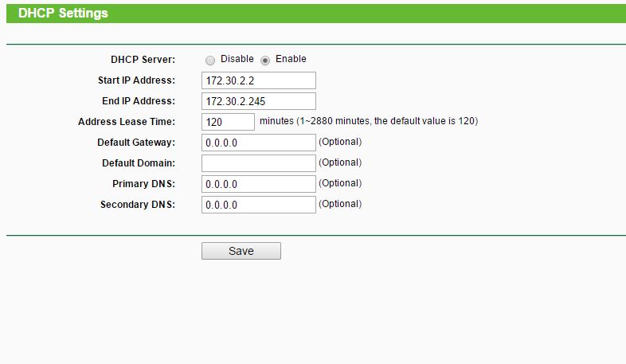Click the 'Default Gateway:' label
This screenshot has height=364, width=626.
click(136, 143)
